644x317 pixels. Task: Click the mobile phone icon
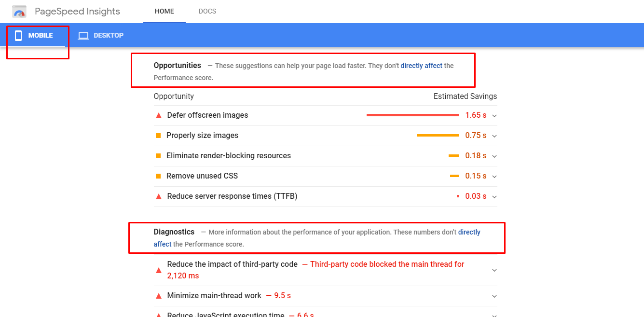pos(18,35)
